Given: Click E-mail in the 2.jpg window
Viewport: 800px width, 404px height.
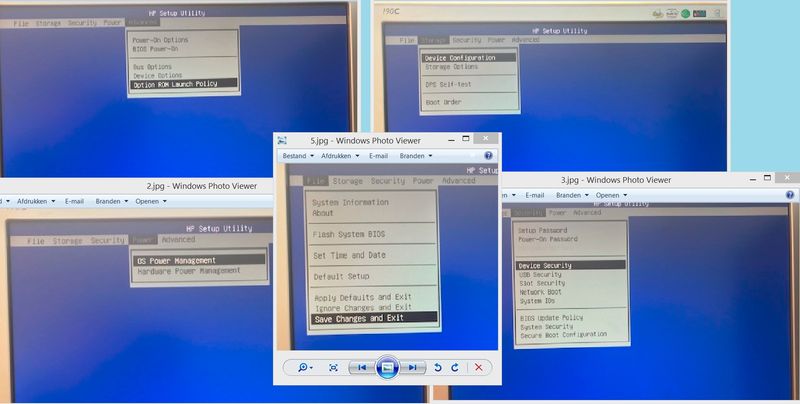Looking at the screenshot, I should coord(74,201).
